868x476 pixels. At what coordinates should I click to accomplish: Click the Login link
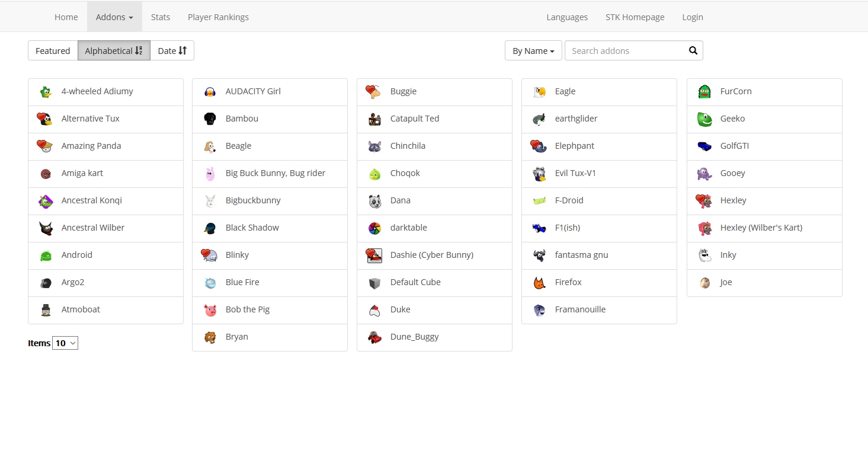692,17
